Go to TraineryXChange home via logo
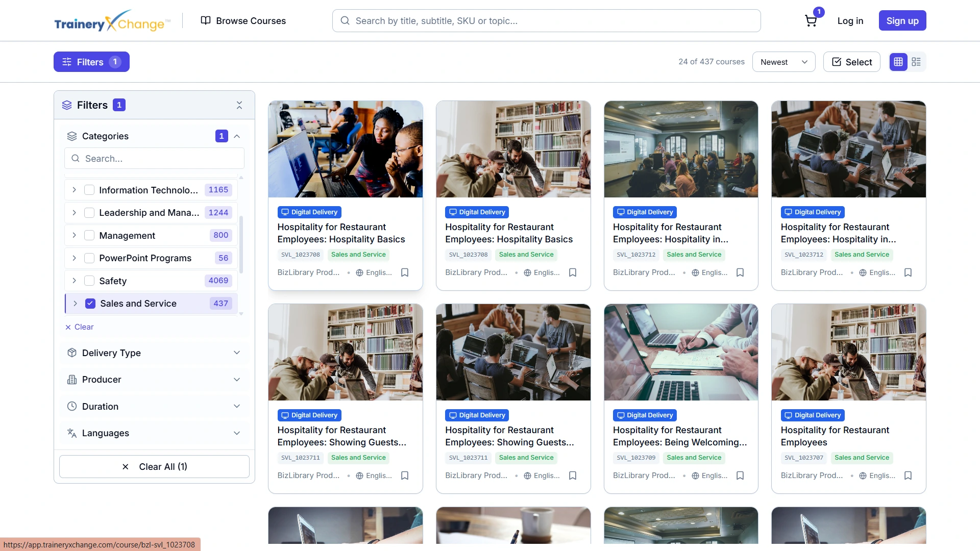Viewport: 980px width, 551px height. point(112,21)
